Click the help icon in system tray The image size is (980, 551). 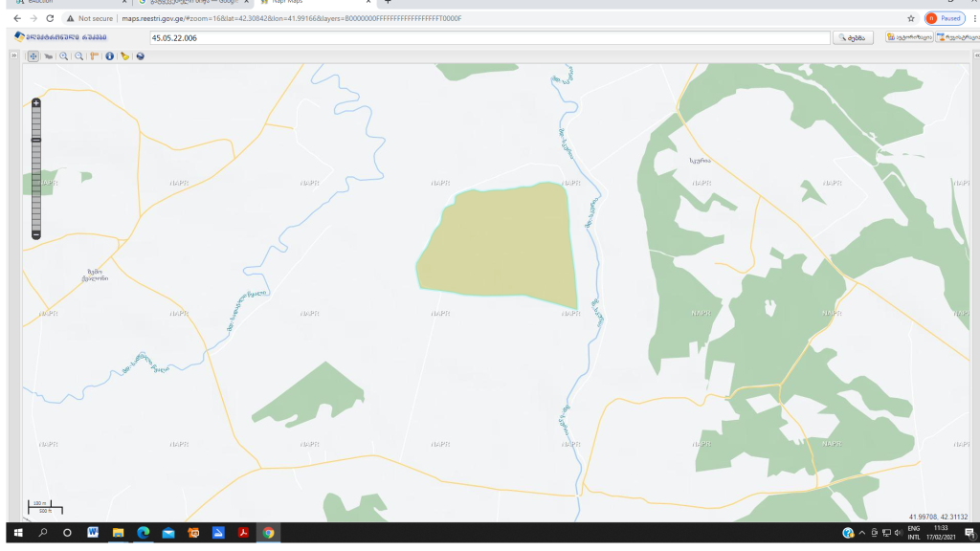tap(848, 533)
